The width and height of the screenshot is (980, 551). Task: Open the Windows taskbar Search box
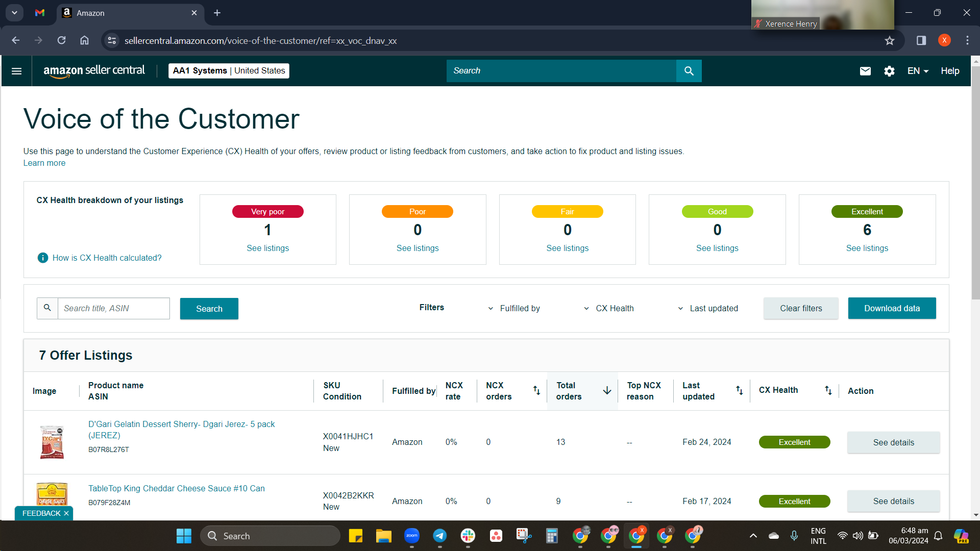(x=270, y=536)
